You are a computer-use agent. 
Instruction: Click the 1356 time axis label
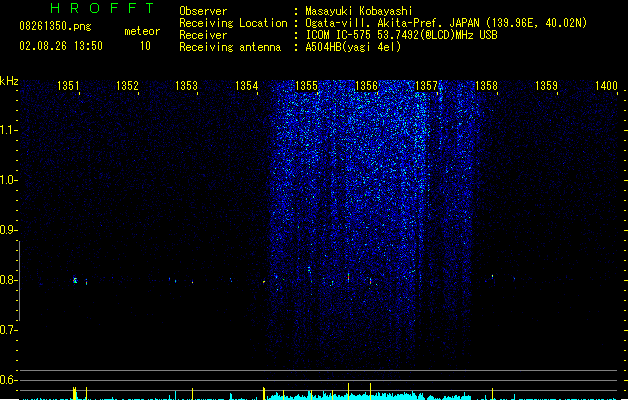click(367, 86)
